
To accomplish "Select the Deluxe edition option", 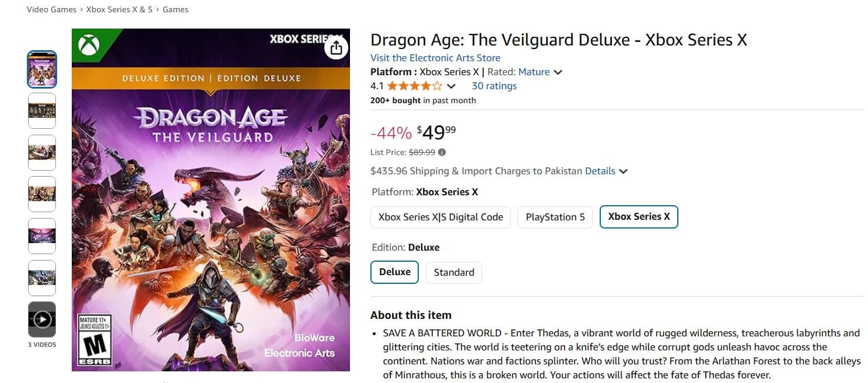I will pyautogui.click(x=394, y=272).
